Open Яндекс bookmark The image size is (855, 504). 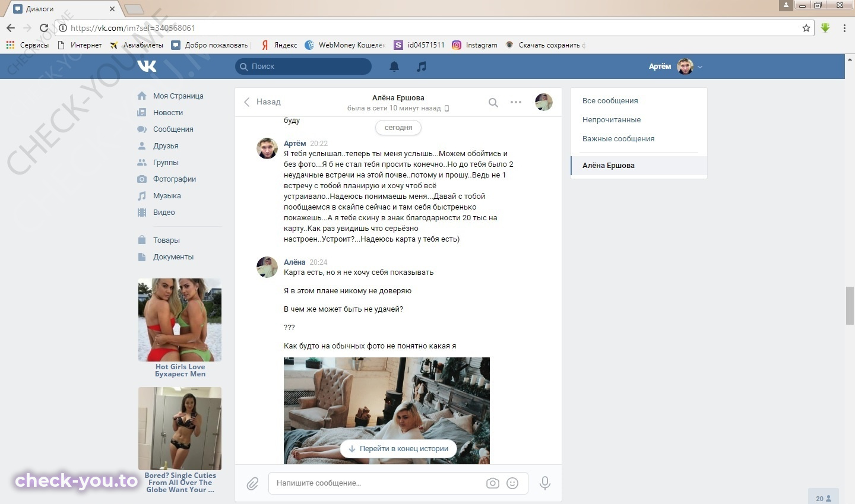[x=279, y=45]
